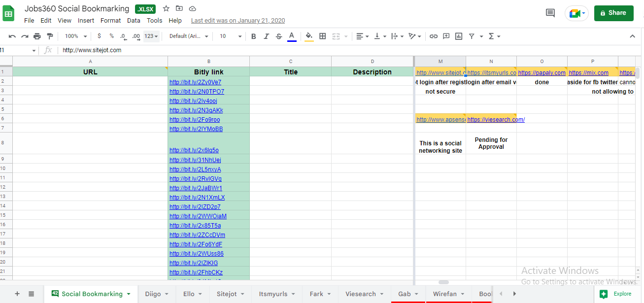Click the Undo icon
644x303 pixels.
click(x=12, y=36)
